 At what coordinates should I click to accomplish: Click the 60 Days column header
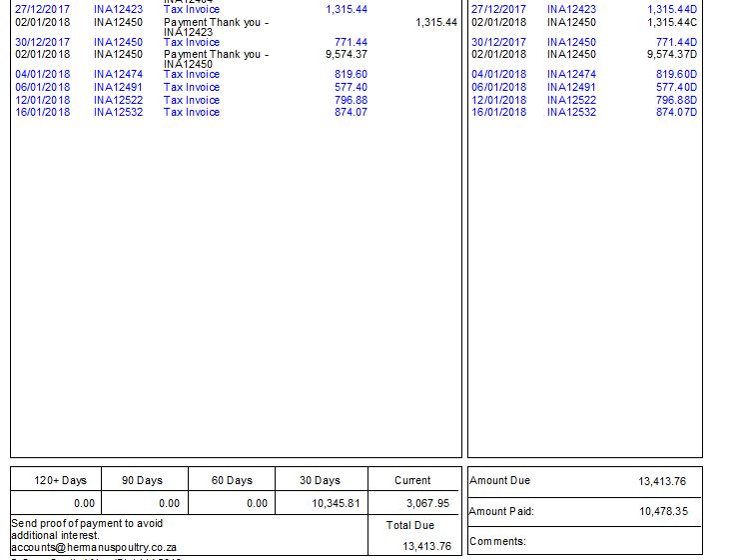(232, 480)
